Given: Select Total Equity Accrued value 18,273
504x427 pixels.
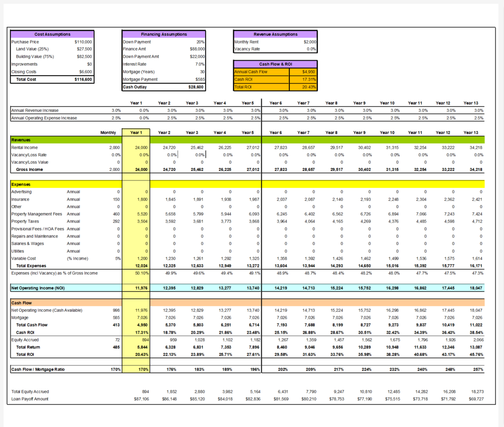Looking at the screenshot, I should click(477, 391).
